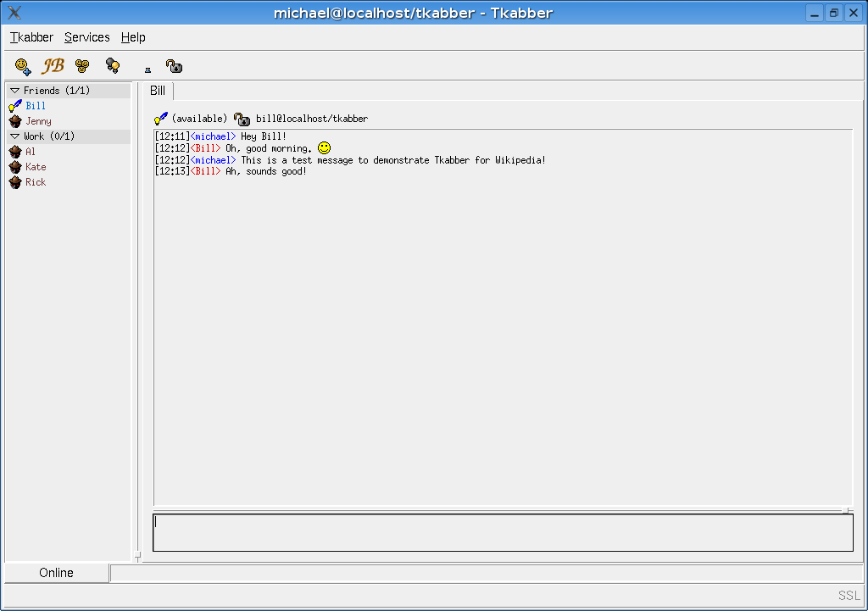
Task: Click the status text field beside Online
Action: click(487, 574)
